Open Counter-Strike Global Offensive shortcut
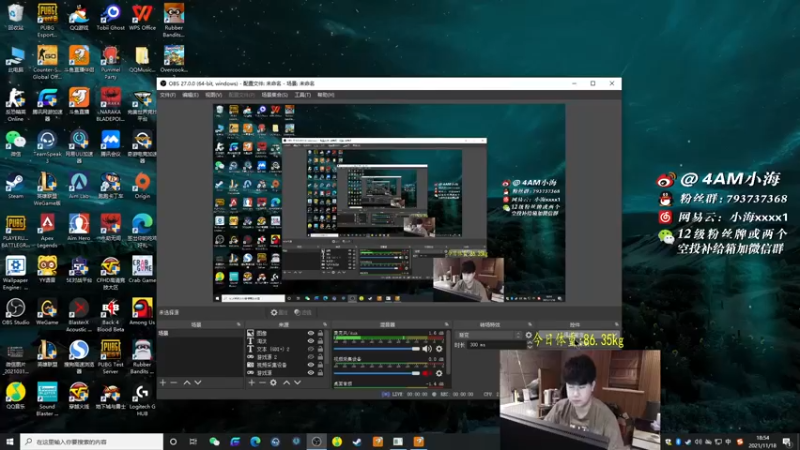The width and height of the screenshot is (800, 450). point(47,62)
